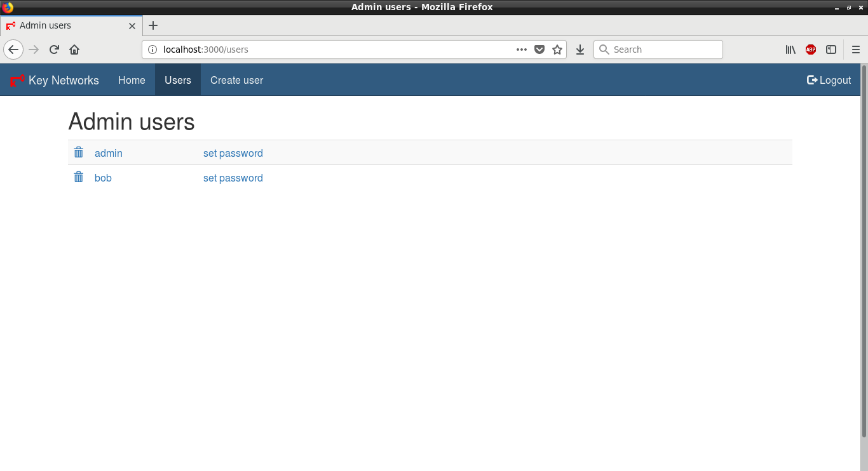Log out using the Logout link
The height and width of the screenshot is (471, 868).
point(829,80)
